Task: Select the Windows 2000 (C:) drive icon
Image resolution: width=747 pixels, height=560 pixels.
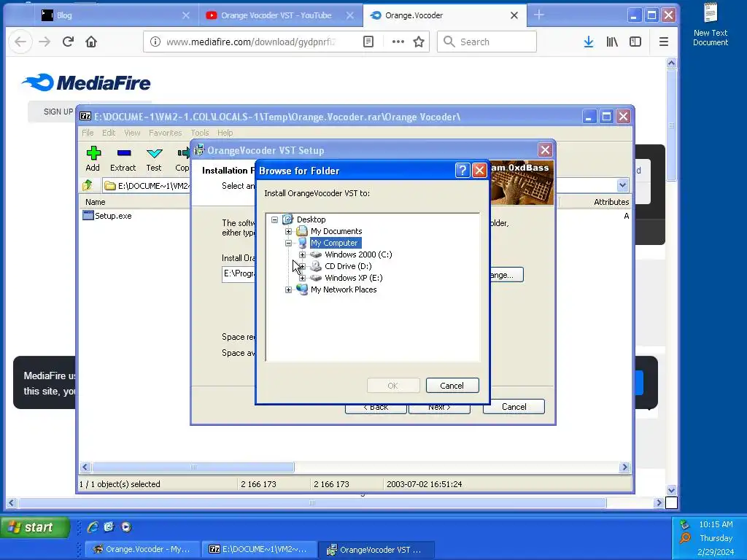Action: click(316, 254)
